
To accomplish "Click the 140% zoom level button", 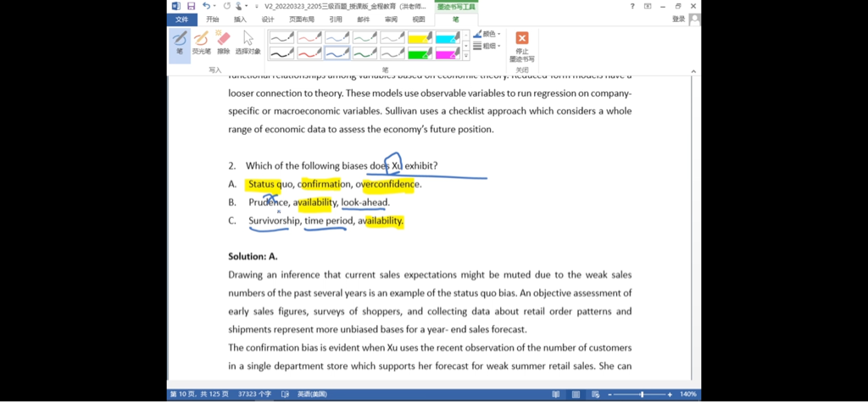I will pos(687,394).
